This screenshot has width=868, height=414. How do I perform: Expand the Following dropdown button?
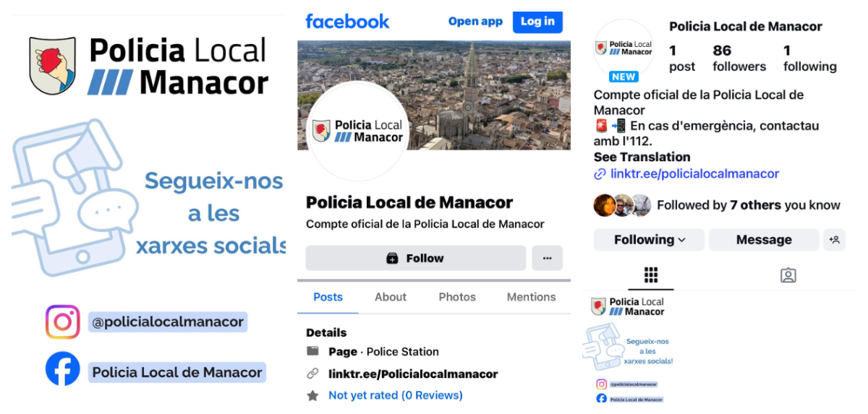[649, 240]
